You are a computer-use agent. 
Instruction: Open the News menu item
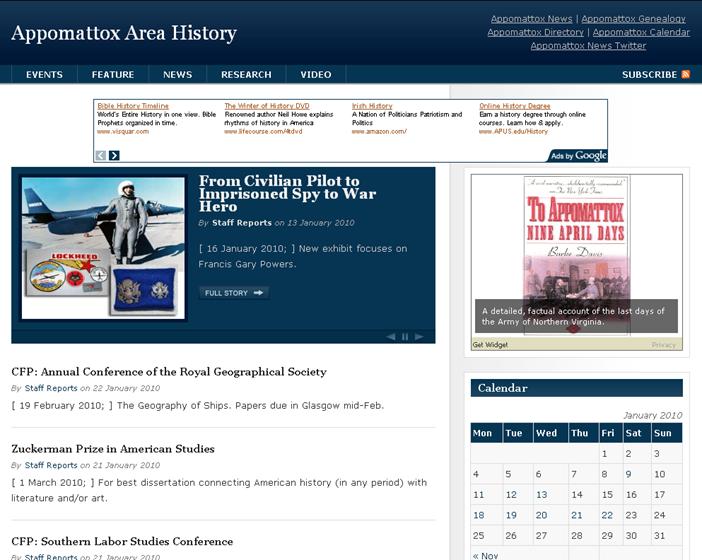(178, 75)
